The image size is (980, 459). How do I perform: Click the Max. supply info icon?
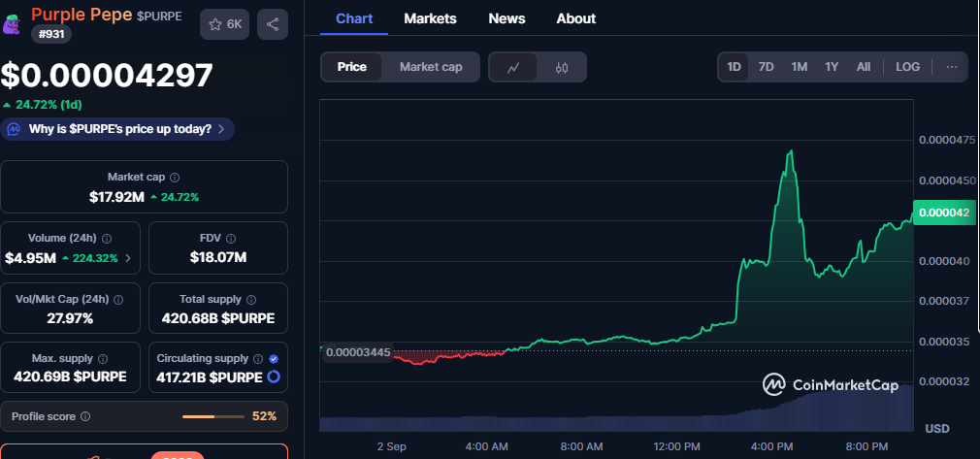[x=103, y=359]
